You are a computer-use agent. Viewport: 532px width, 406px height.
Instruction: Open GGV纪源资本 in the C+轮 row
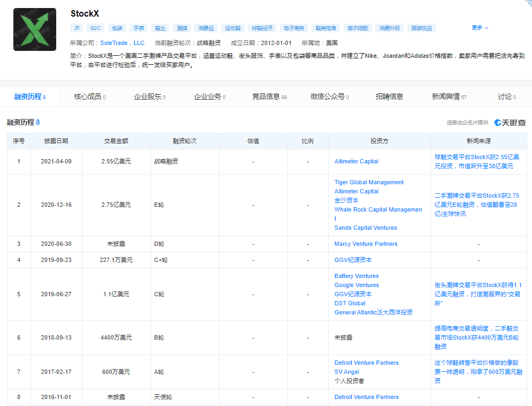pos(353,260)
